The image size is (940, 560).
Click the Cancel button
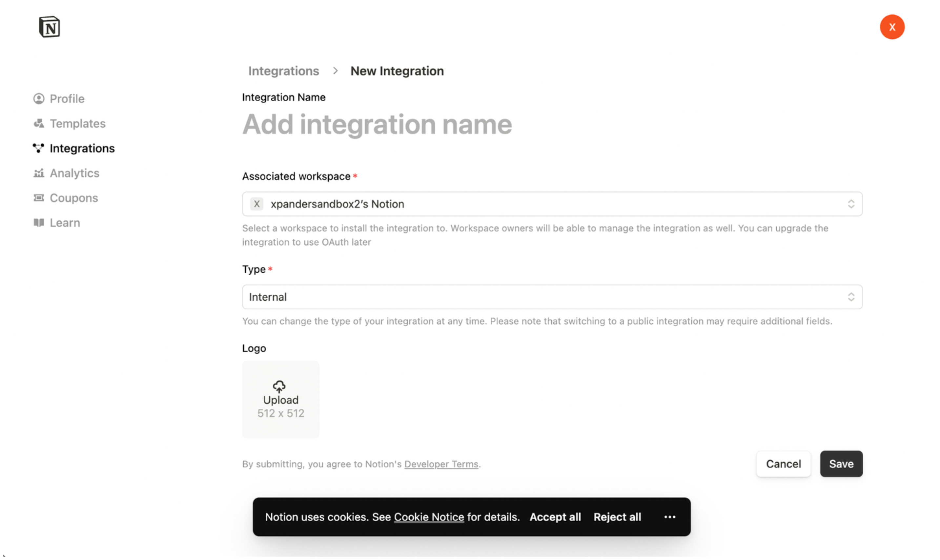pyautogui.click(x=783, y=464)
